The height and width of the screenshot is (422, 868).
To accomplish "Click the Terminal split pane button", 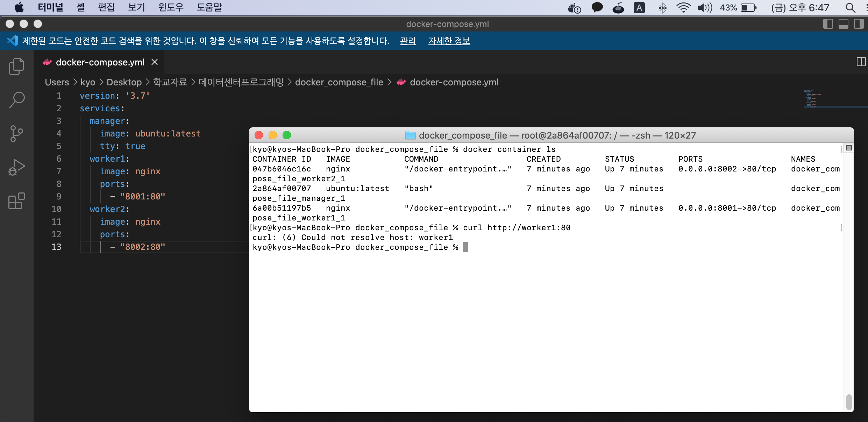I will (849, 148).
